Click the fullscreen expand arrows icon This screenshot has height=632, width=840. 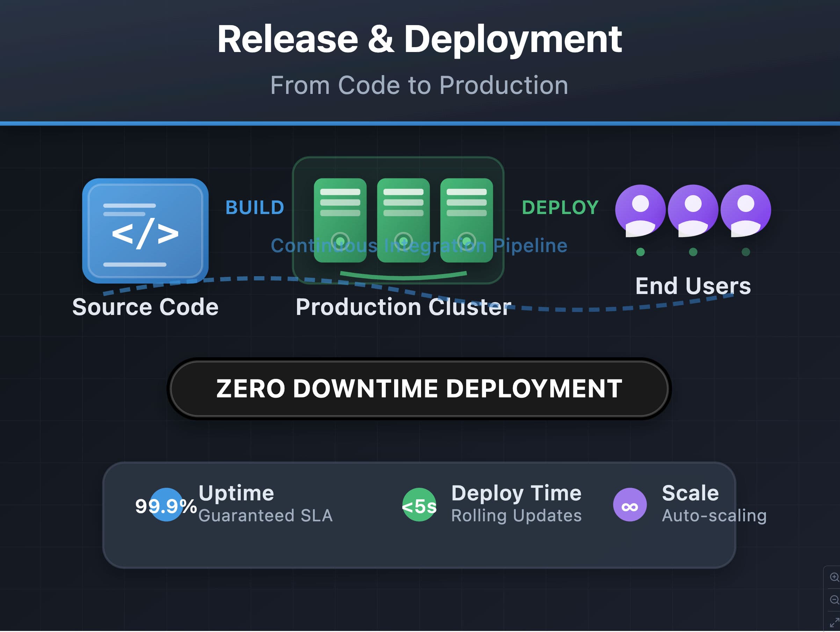[x=834, y=623]
